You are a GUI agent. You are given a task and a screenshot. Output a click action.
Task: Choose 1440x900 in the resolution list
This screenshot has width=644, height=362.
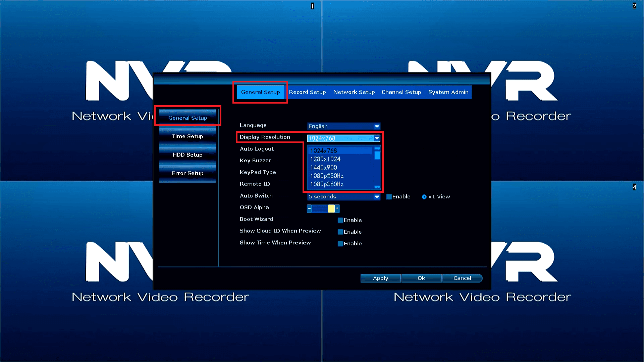coord(340,167)
